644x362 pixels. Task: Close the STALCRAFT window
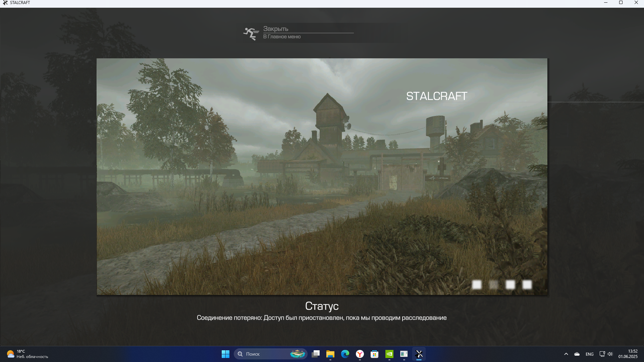tap(636, 3)
